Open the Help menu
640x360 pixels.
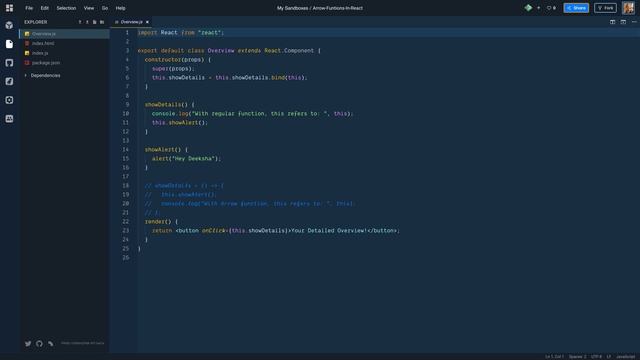tap(120, 8)
